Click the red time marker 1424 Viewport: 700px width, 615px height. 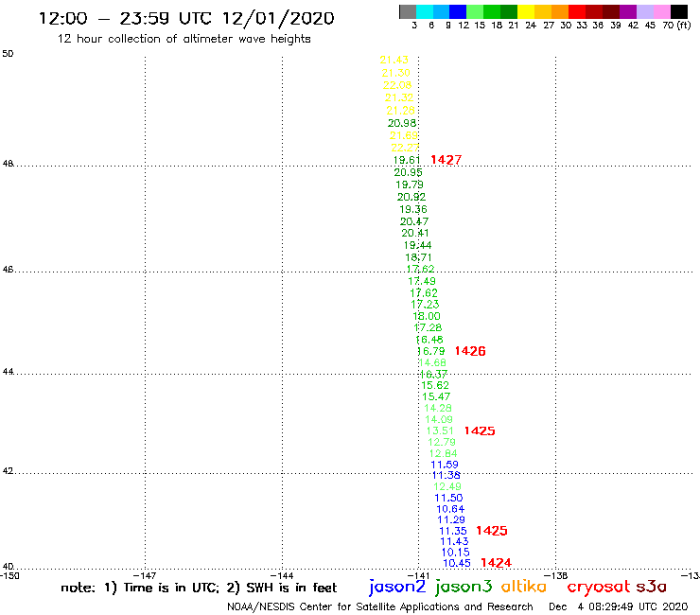[x=496, y=563]
